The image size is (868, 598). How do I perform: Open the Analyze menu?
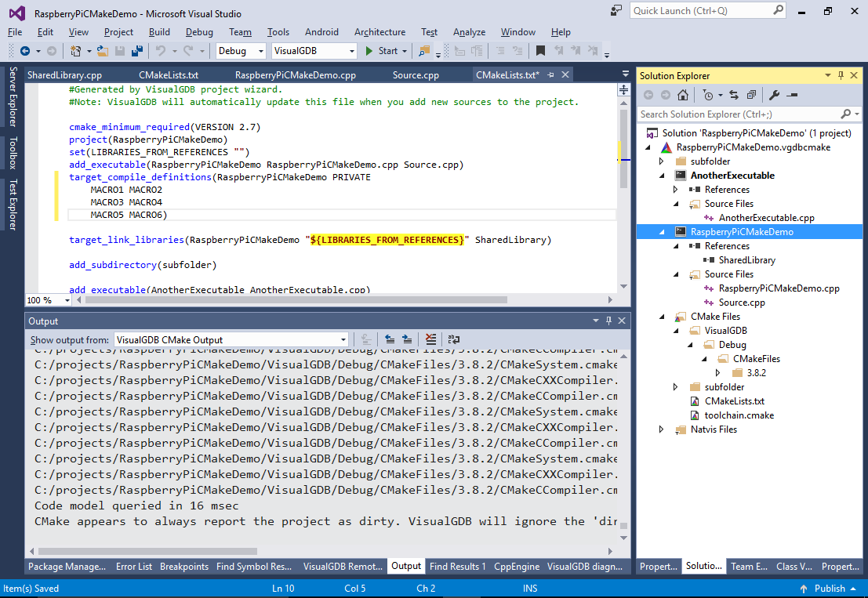coord(469,32)
